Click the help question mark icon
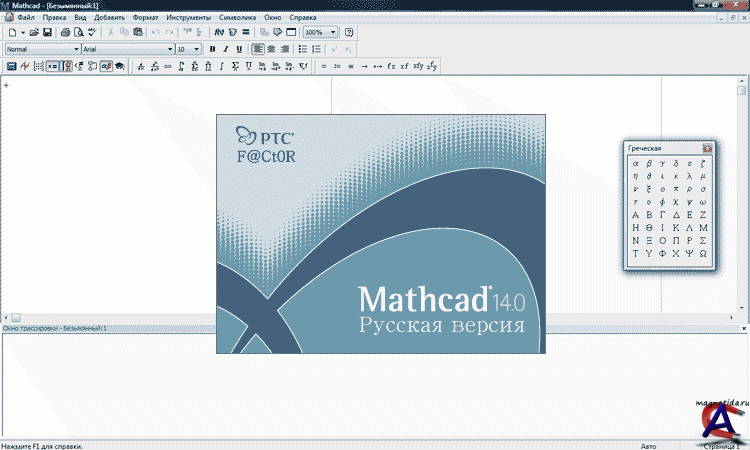 (349, 33)
